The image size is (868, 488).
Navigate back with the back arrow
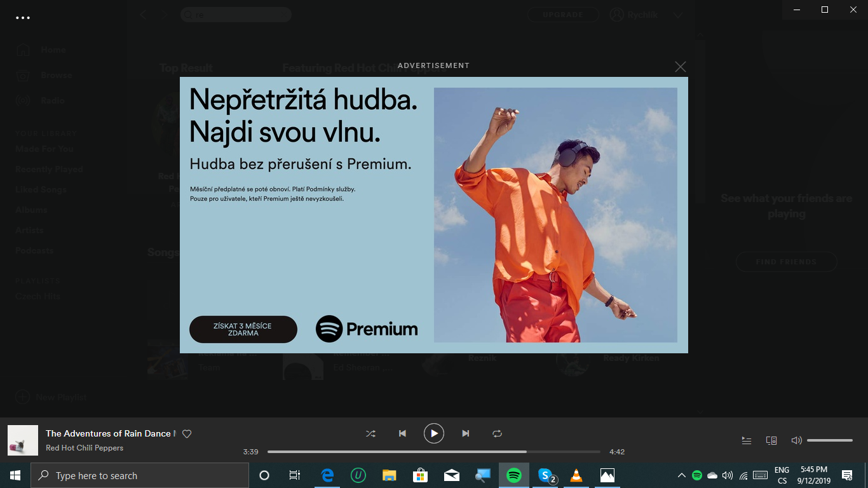[x=143, y=15]
